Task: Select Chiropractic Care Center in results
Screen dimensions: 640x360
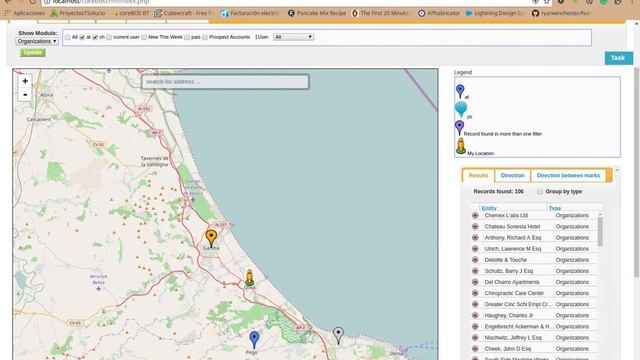Action: click(514, 293)
